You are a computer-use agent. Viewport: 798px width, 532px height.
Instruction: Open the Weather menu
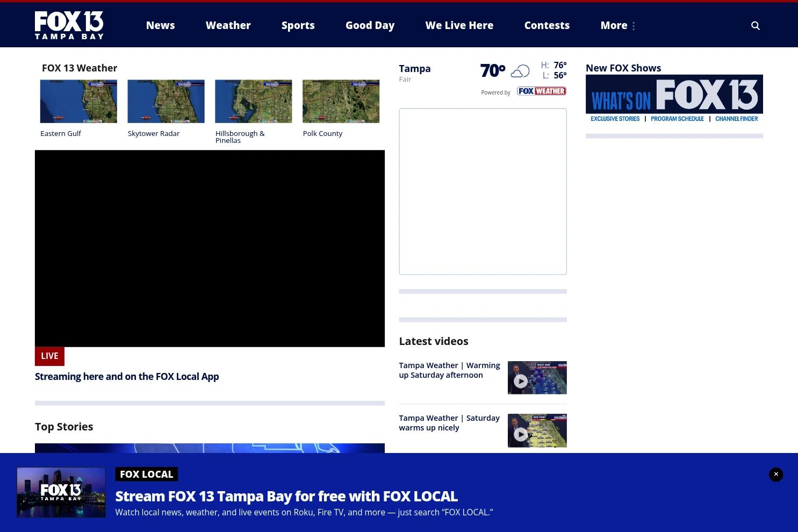[x=228, y=25]
